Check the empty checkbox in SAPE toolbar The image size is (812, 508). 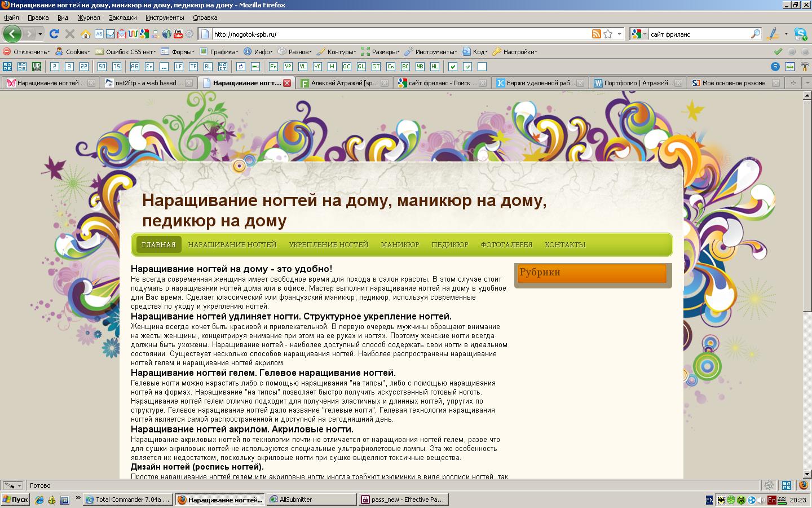click(482, 67)
